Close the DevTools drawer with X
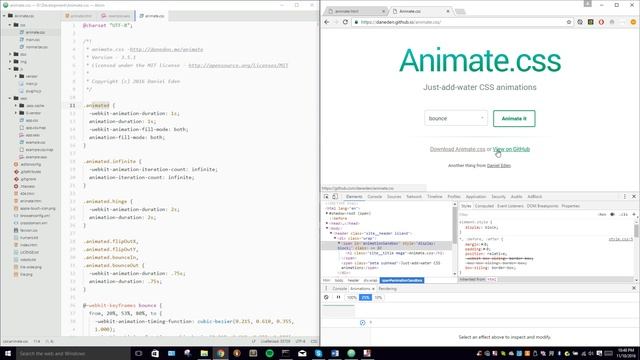Viewport: 640px width, 360px height. coord(634,288)
